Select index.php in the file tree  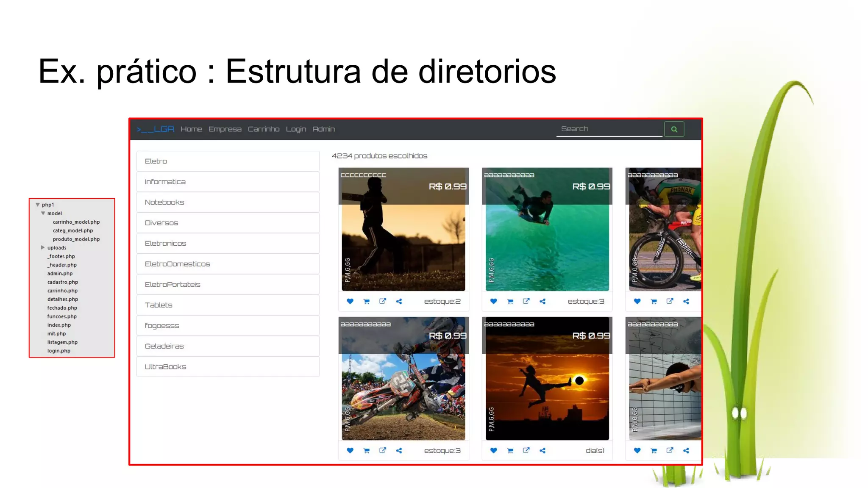tap(59, 325)
